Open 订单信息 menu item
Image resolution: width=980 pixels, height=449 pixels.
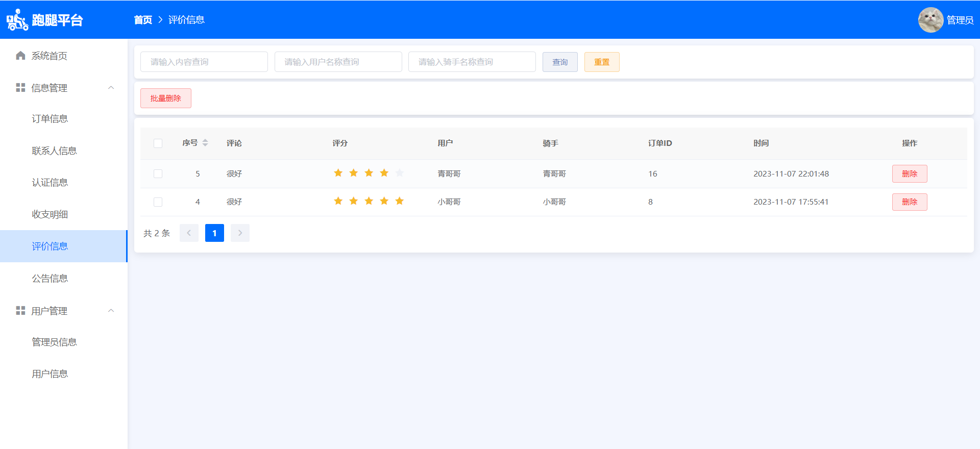click(64, 119)
